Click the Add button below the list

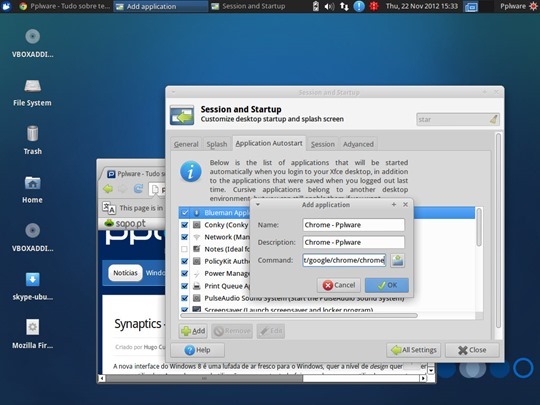pyautogui.click(x=193, y=331)
